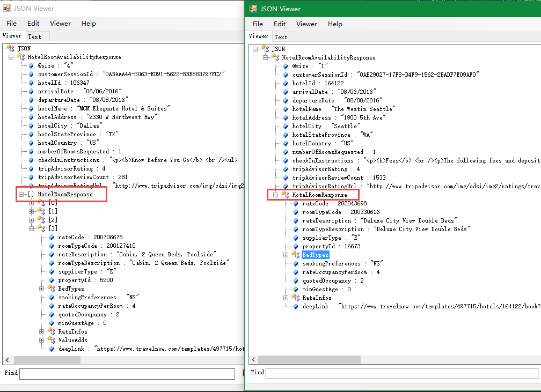Screen dimensions: 541x392
Task: Expand RateInfos node in left window
Action: pos(41,331)
